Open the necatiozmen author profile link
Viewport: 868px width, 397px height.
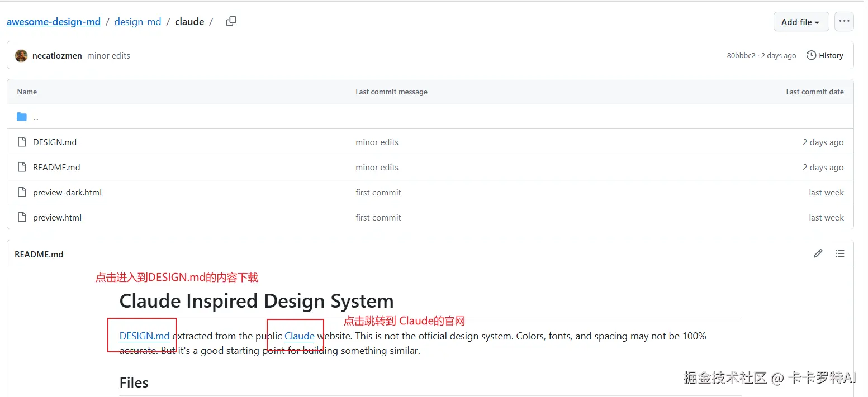point(57,56)
